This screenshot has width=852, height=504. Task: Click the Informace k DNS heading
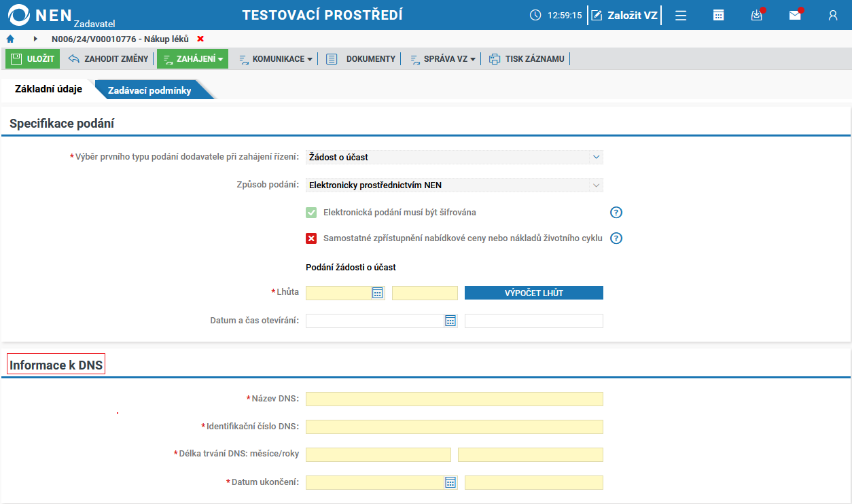56,365
